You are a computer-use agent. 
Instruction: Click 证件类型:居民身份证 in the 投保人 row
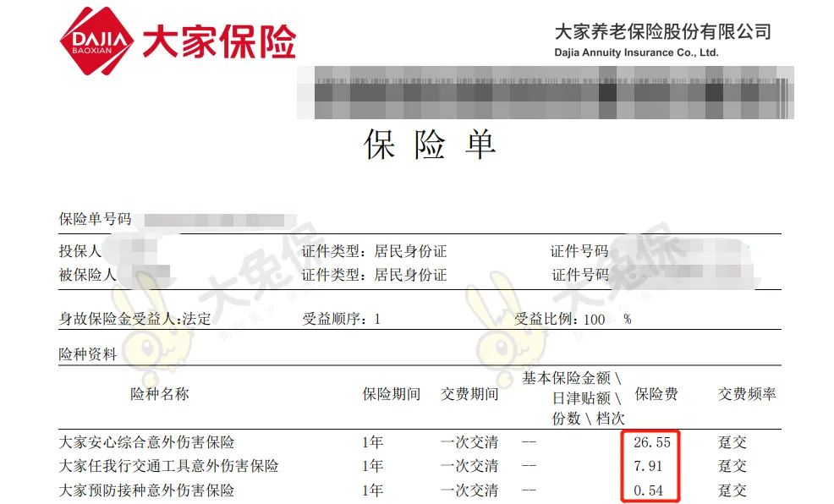375,251
